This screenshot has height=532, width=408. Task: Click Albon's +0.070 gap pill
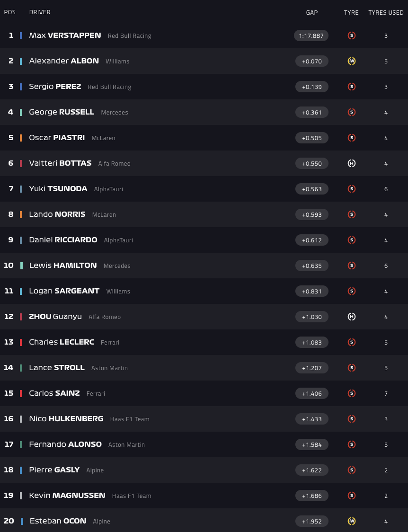[311, 61]
